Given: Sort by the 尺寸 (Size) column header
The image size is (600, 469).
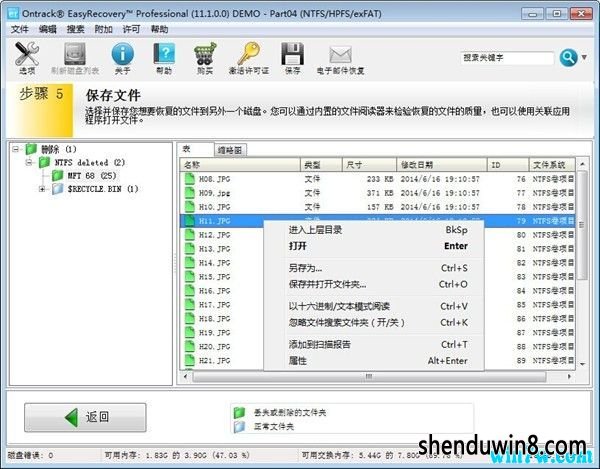Looking at the screenshot, I should pos(369,165).
